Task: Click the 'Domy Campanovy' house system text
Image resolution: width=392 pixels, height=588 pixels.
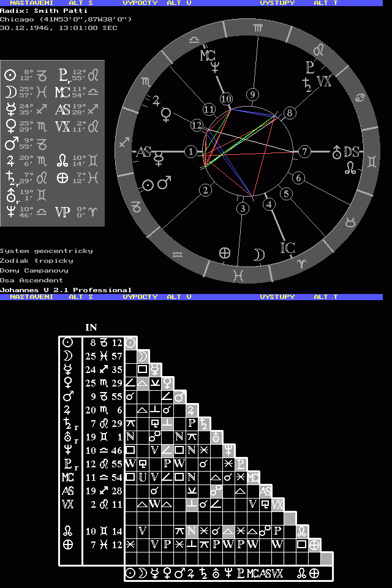Action: (x=34, y=270)
